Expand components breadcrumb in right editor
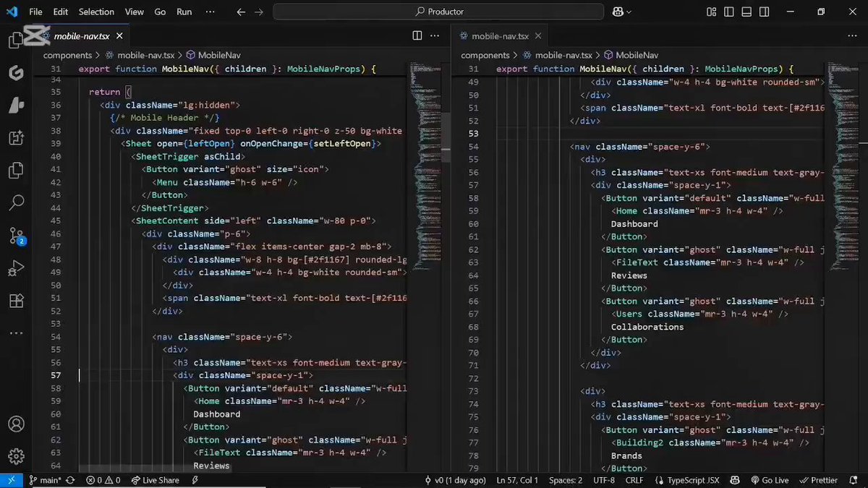 click(x=485, y=55)
